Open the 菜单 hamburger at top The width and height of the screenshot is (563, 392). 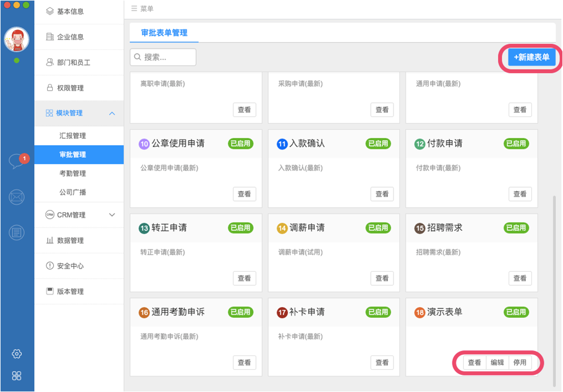(134, 8)
